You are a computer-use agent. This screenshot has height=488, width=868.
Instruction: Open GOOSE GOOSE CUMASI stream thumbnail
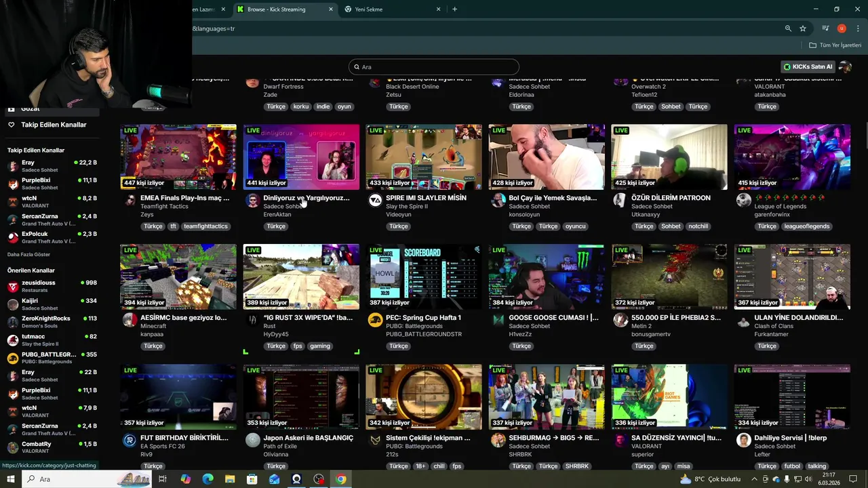pos(547,277)
